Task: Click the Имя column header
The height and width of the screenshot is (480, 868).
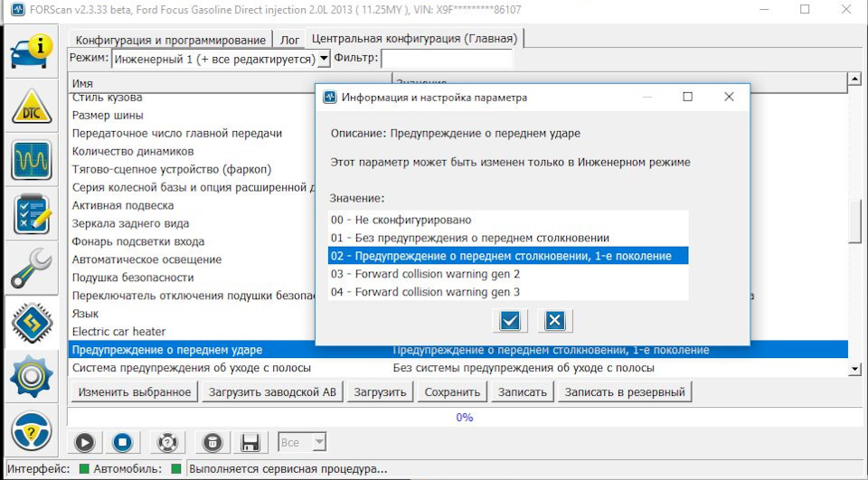Action: [231, 83]
